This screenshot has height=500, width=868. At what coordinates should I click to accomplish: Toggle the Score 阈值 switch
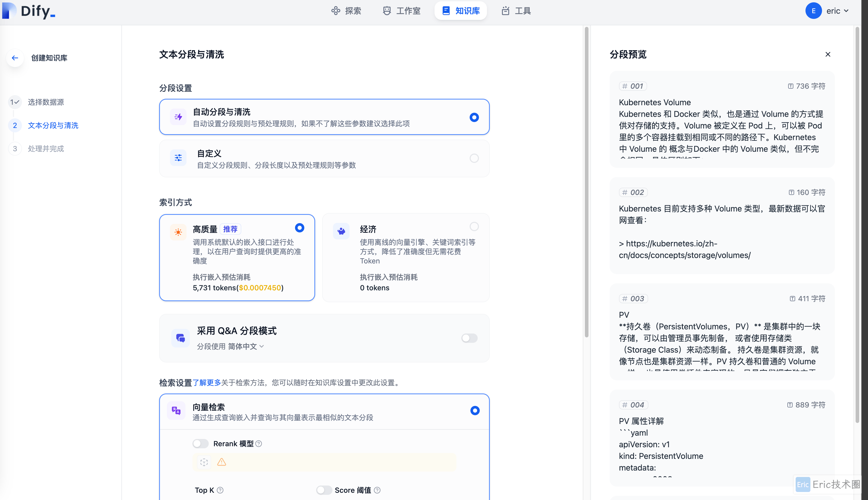pos(324,490)
